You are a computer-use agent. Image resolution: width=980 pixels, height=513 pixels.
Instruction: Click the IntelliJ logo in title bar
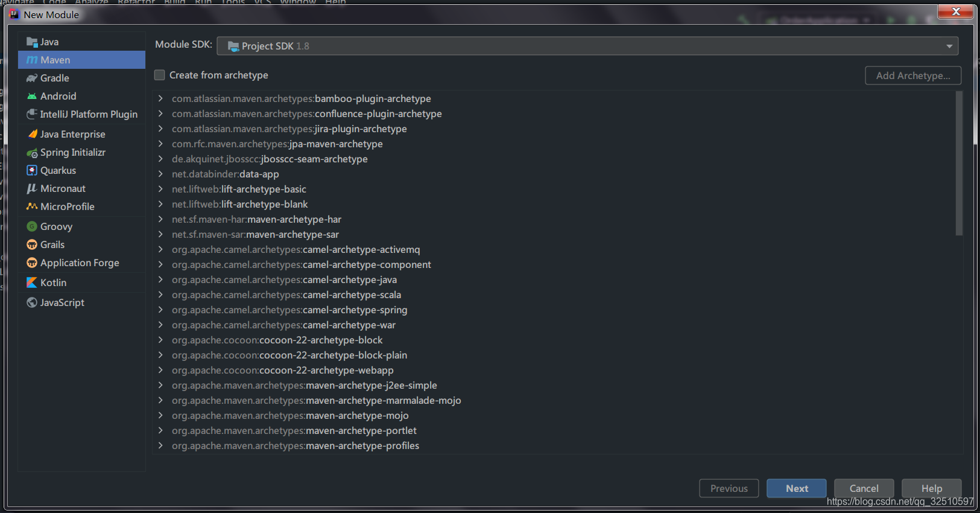14,14
